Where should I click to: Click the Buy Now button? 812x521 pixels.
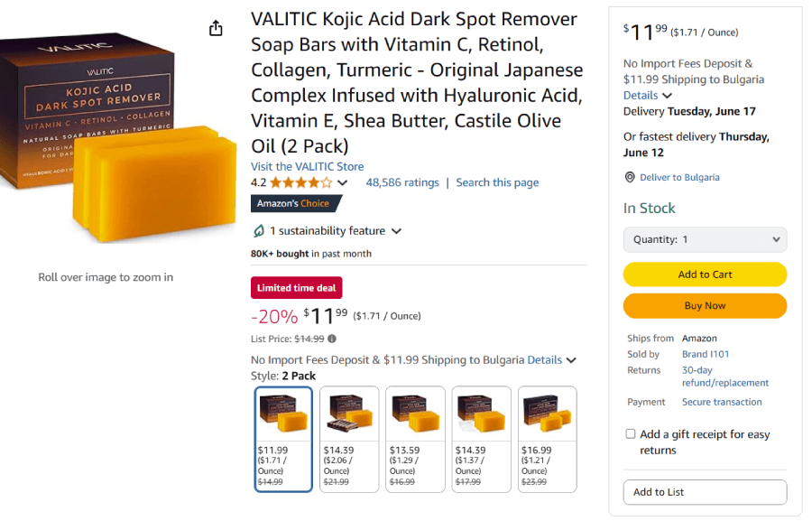[x=705, y=305]
